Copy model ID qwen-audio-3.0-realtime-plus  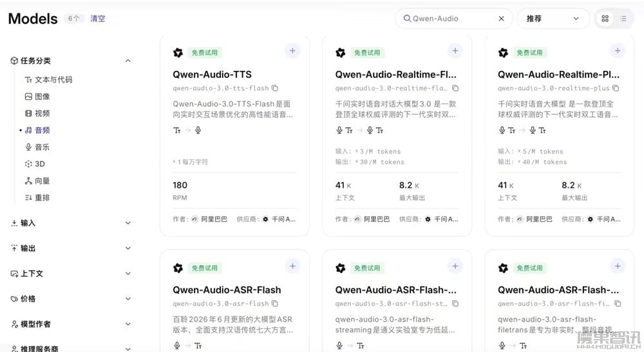[x=616, y=88]
